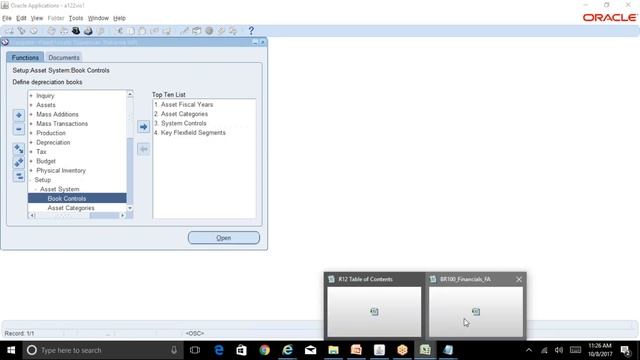
Task: Collapse the Asset System tree node
Action: click(x=36, y=189)
